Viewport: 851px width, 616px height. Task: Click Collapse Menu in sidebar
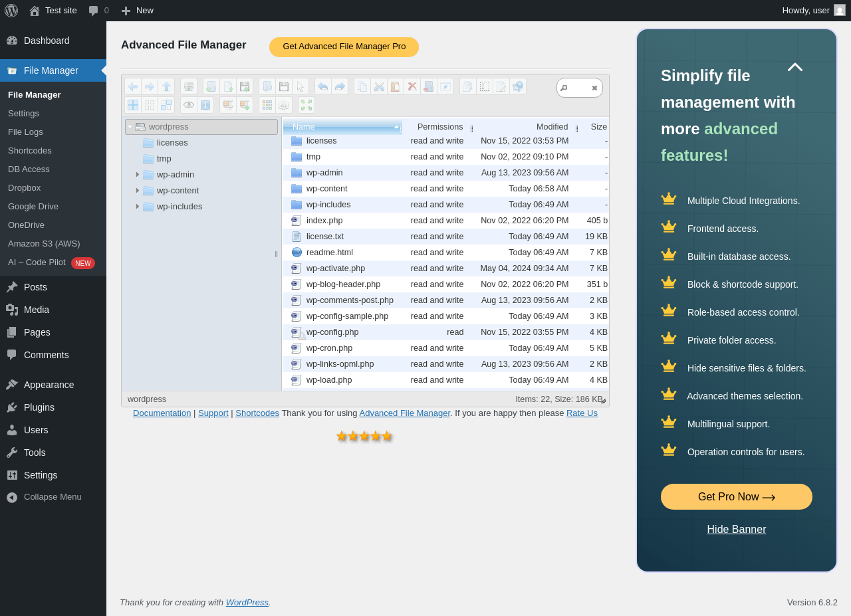click(53, 497)
